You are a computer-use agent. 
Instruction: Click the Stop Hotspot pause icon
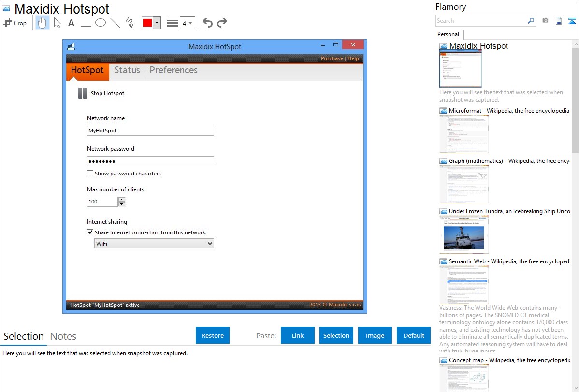pos(82,93)
